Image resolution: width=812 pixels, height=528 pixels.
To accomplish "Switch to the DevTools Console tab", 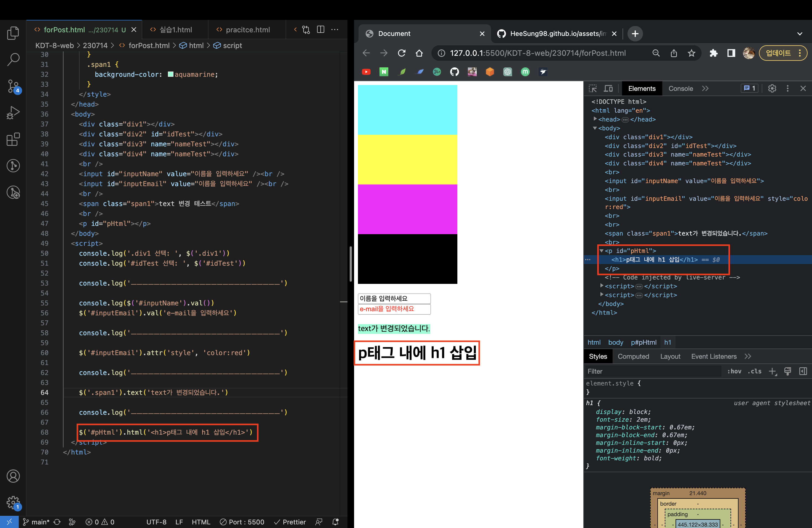I will click(x=680, y=89).
